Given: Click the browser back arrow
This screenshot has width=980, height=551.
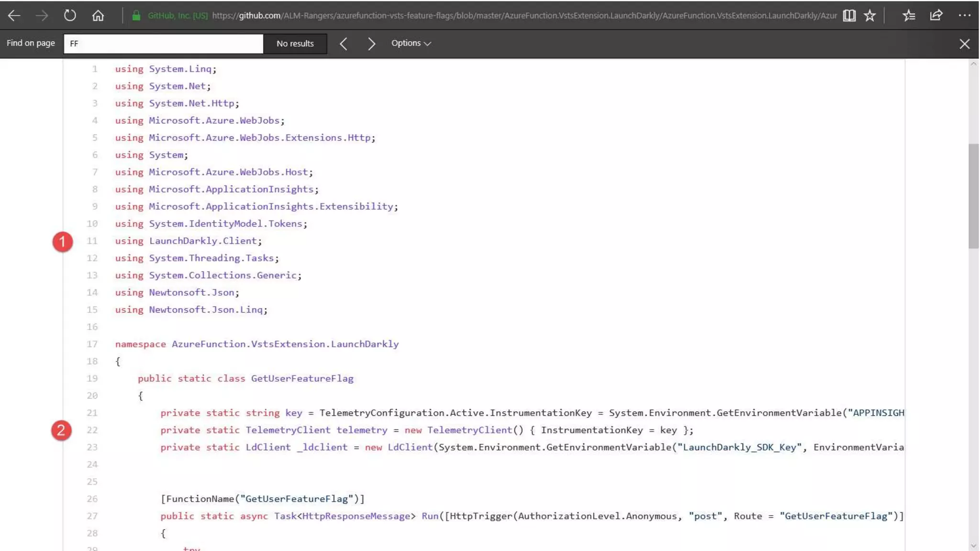Looking at the screenshot, I should [x=14, y=15].
